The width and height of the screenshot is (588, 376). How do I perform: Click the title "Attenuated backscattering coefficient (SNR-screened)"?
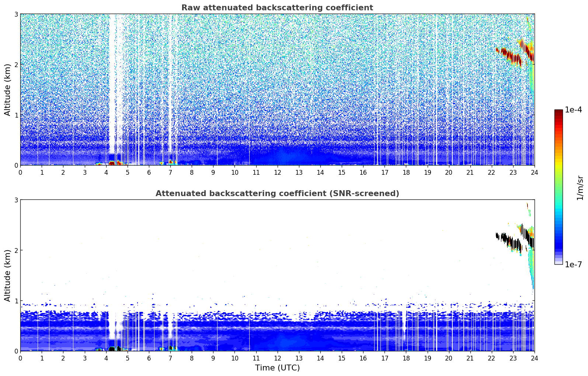pyautogui.click(x=277, y=194)
